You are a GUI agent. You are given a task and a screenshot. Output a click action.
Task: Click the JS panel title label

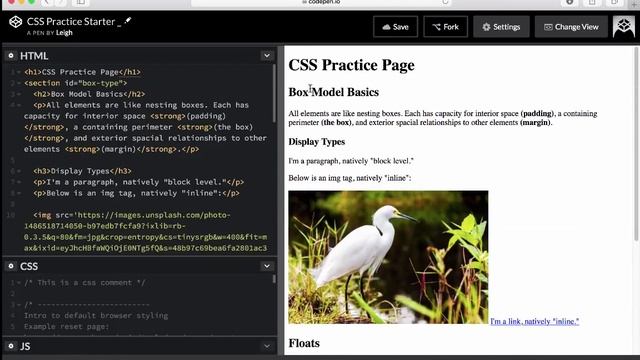(x=25, y=346)
